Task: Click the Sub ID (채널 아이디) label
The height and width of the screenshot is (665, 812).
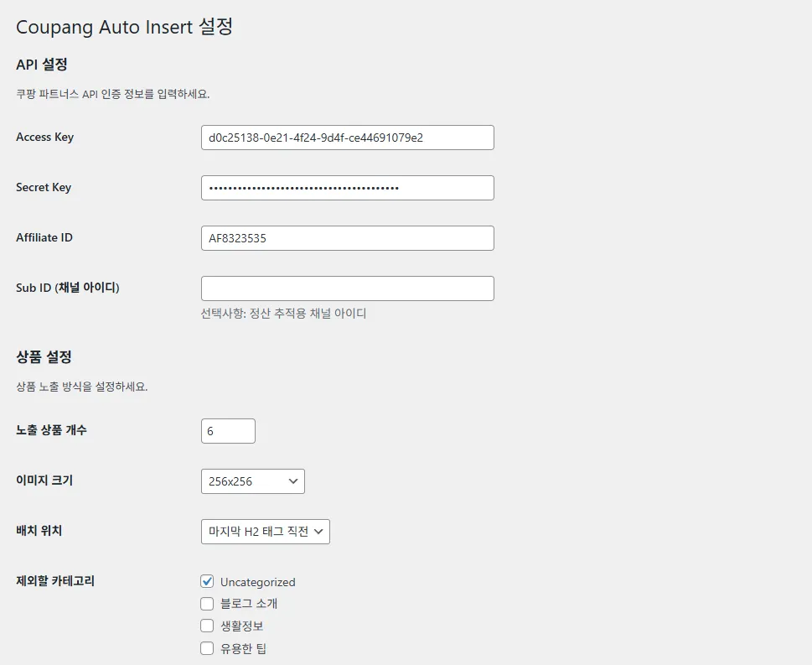Action: tap(68, 288)
